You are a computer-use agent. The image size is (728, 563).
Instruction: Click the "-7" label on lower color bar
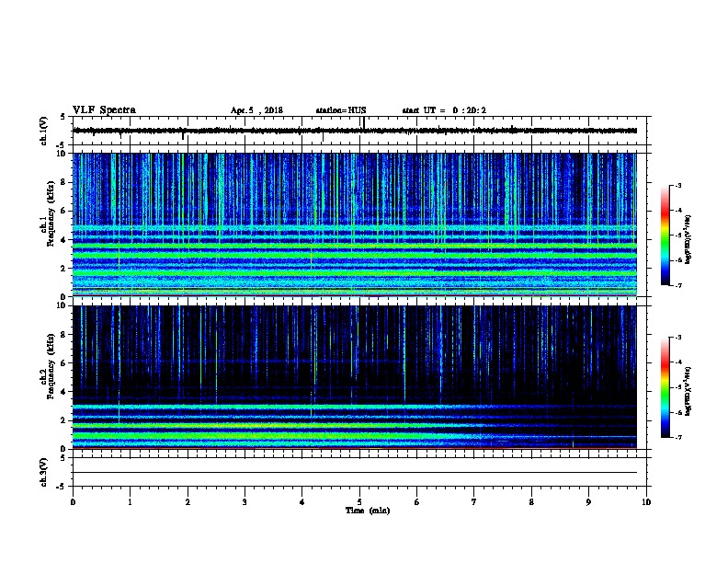pyautogui.click(x=677, y=438)
